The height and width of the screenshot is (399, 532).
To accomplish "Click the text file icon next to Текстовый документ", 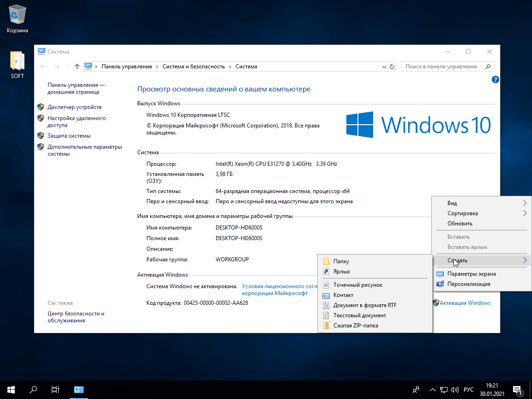I will pyautogui.click(x=326, y=315).
